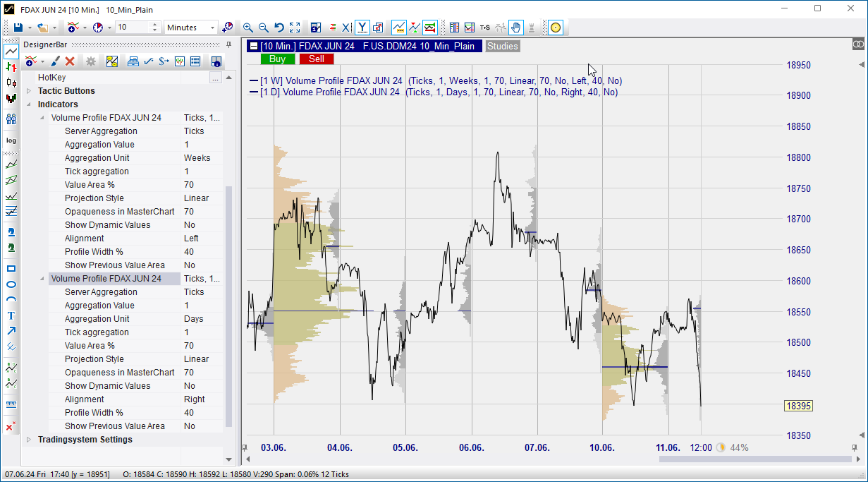868x482 pixels.
Task: Click the paintbrush icon in DesignerBar
Action: click(55, 61)
